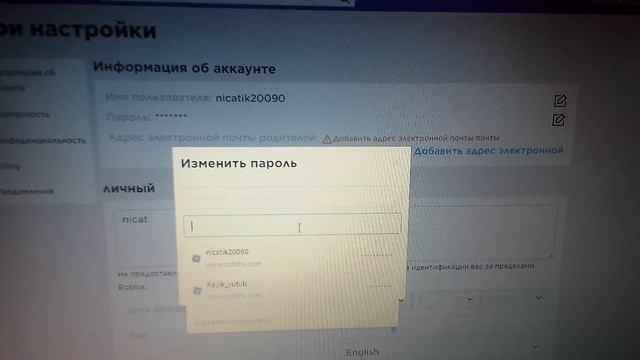Click the key icon beside saved nicatik20090

tap(196, 258)
